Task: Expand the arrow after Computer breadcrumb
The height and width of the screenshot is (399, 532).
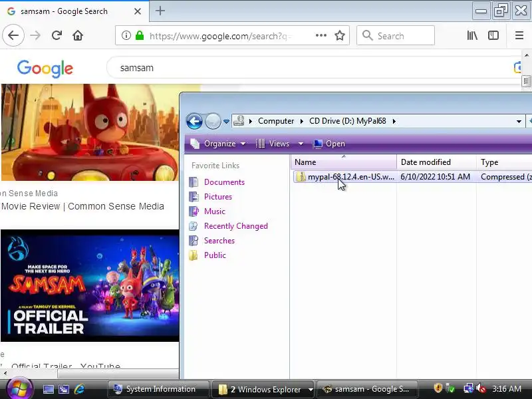Action: (x=302, y=121)
